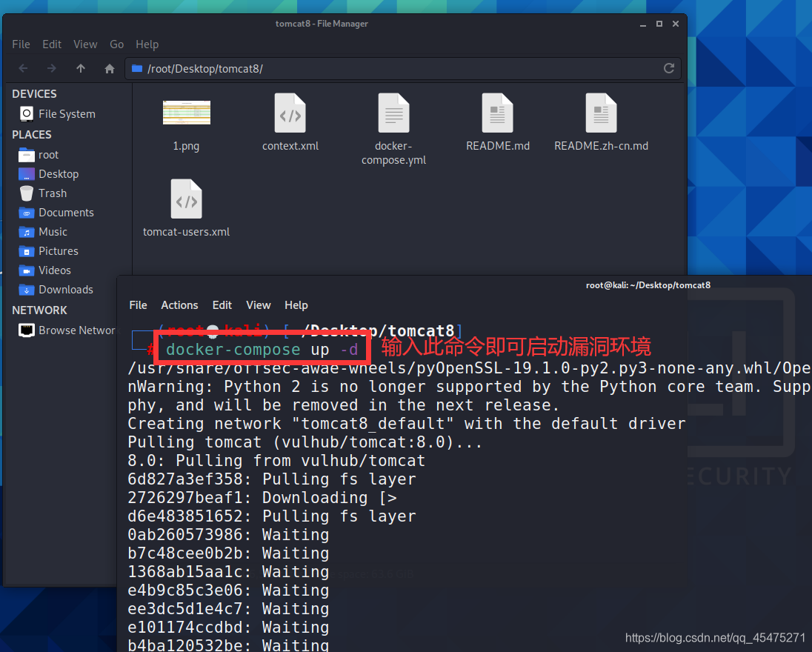Click terminal title 'root@kali: ~/Desktop/tomcat8'

[x=648, y=285]
